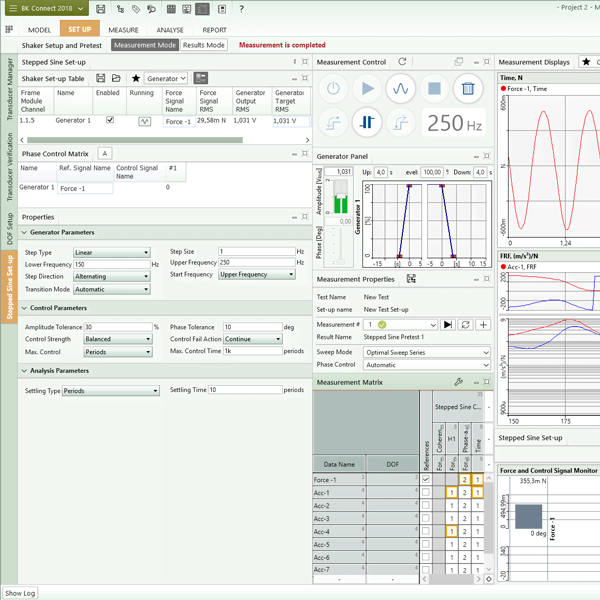600x600 pixels.
Task: Click the Stop measurement square button
Action: 434,89
